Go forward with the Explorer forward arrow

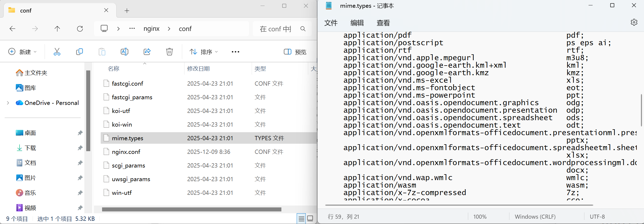coord(35,29)
